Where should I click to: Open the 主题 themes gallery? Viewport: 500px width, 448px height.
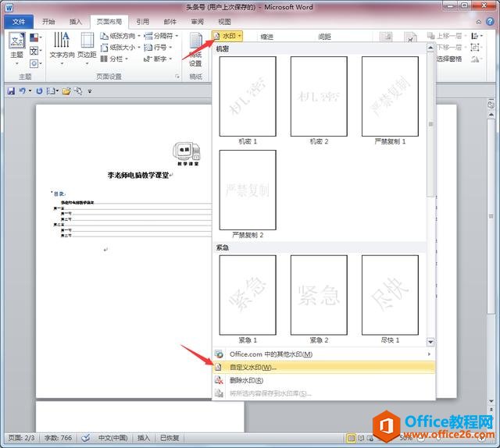[x=16, y=48]
